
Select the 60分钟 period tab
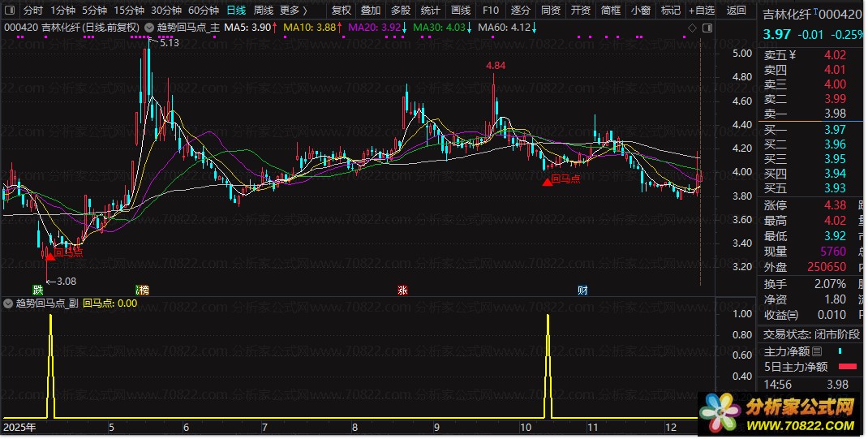pos(204,10)
